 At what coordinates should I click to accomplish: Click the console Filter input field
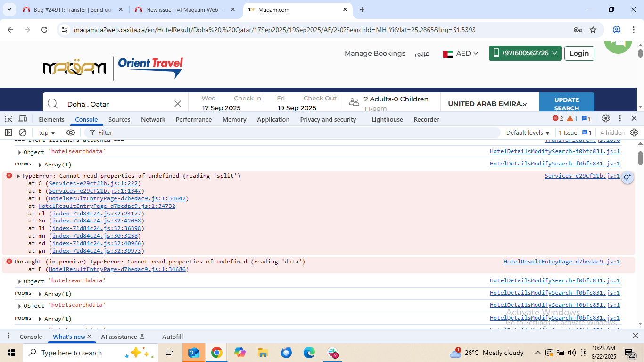[292, 133]
